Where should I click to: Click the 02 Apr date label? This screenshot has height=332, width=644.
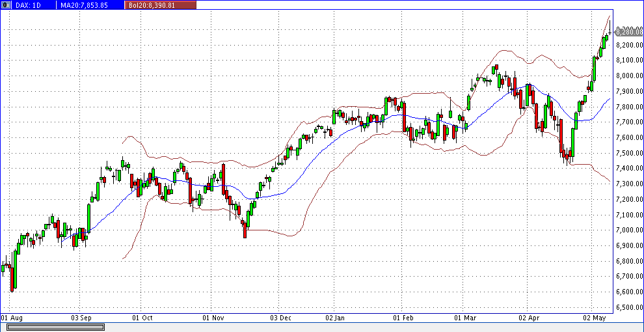click(528, 318)
